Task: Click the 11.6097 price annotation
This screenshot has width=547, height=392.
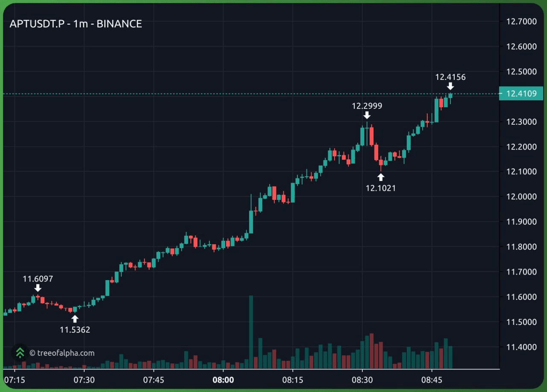Action: click(38, 279)
